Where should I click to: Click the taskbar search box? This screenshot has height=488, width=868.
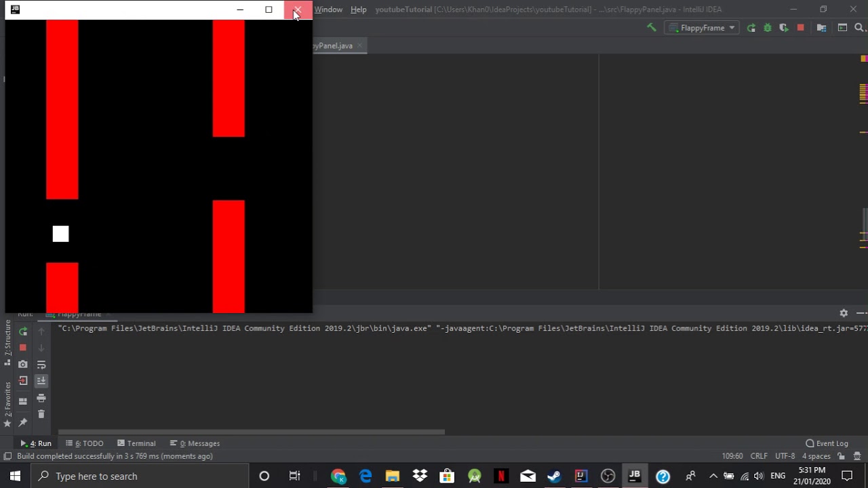(x=140, y=476)
